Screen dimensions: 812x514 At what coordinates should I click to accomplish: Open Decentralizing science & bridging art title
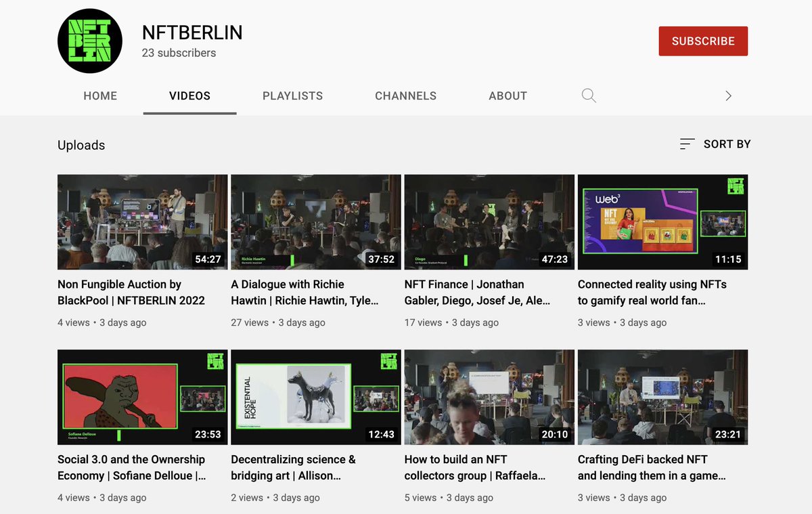(x=294, y=467)
